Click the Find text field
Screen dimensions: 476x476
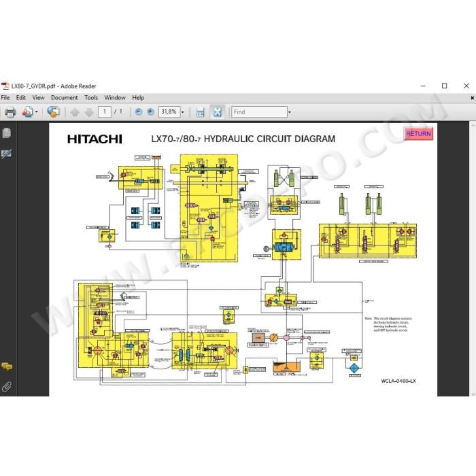pos(259,112)
